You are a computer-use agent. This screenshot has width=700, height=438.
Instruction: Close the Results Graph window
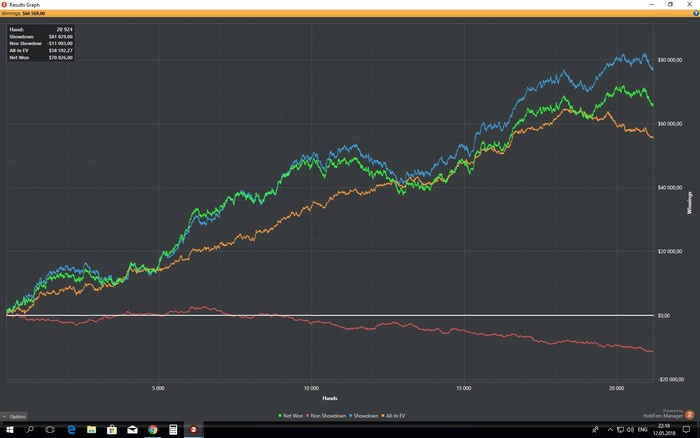(x=689, y=4)
